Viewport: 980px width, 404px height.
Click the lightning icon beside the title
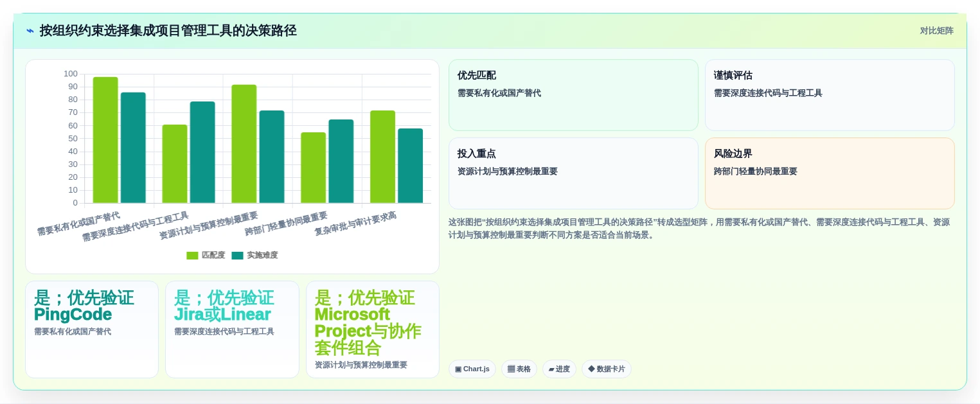pos(30,31)
